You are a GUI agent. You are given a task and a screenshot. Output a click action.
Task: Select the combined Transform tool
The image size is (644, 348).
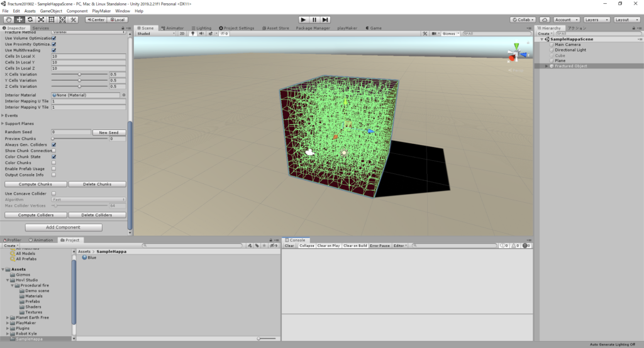tap(62, 19)
